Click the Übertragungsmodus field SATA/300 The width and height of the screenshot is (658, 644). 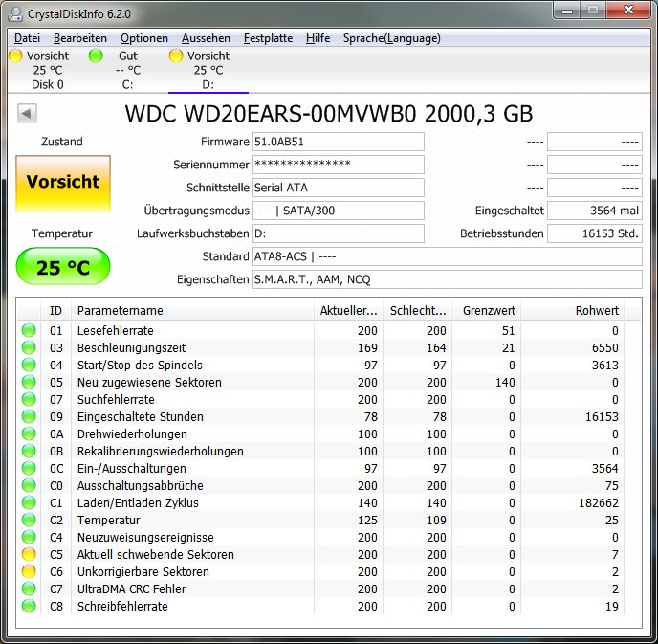tap(339, 211)
